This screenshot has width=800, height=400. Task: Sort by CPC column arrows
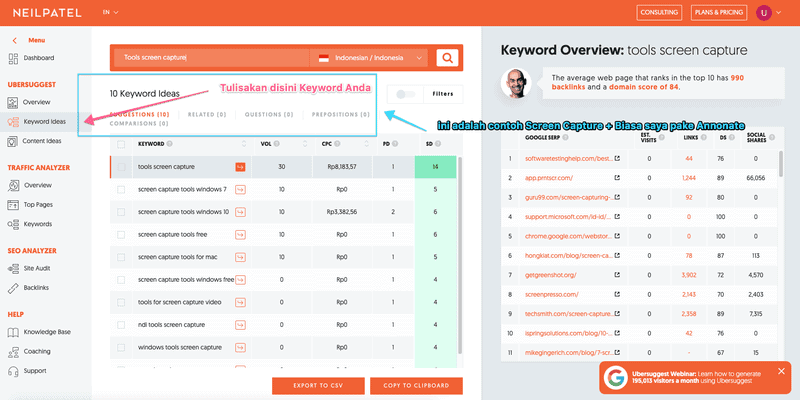[365, 144]
